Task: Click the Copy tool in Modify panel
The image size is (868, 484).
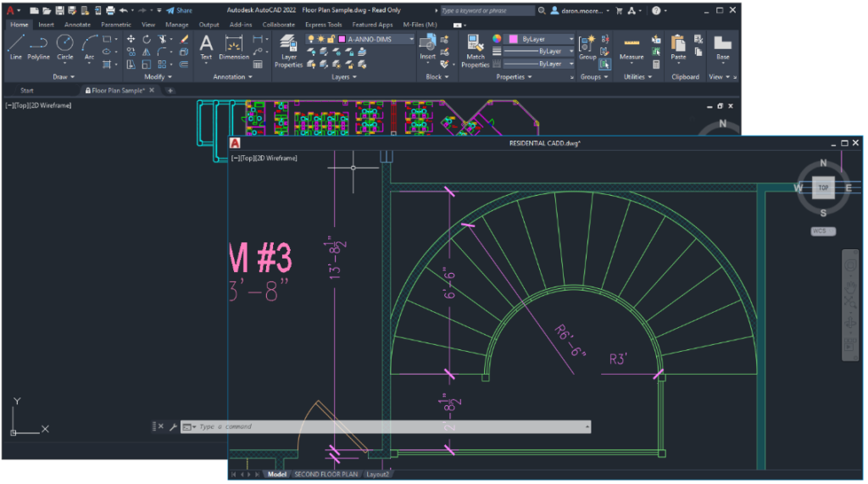Action: pyautogui.click(x=131, y=52)
